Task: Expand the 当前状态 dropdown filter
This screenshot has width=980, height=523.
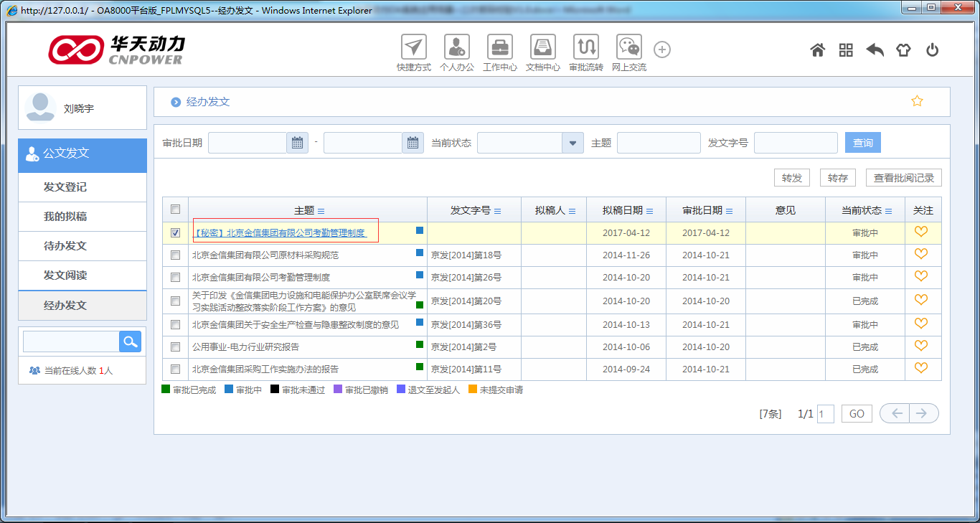Action: [x=572, y=143]
